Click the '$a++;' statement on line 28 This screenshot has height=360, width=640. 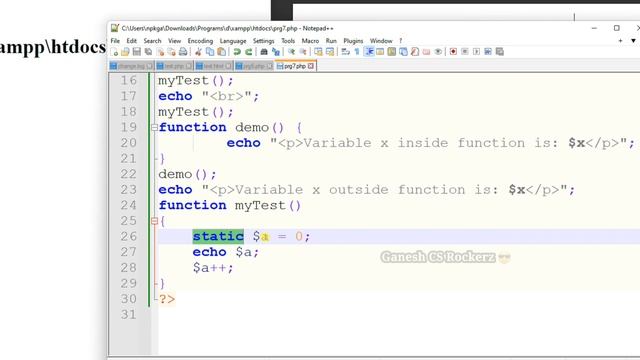[x=213, y=268]
